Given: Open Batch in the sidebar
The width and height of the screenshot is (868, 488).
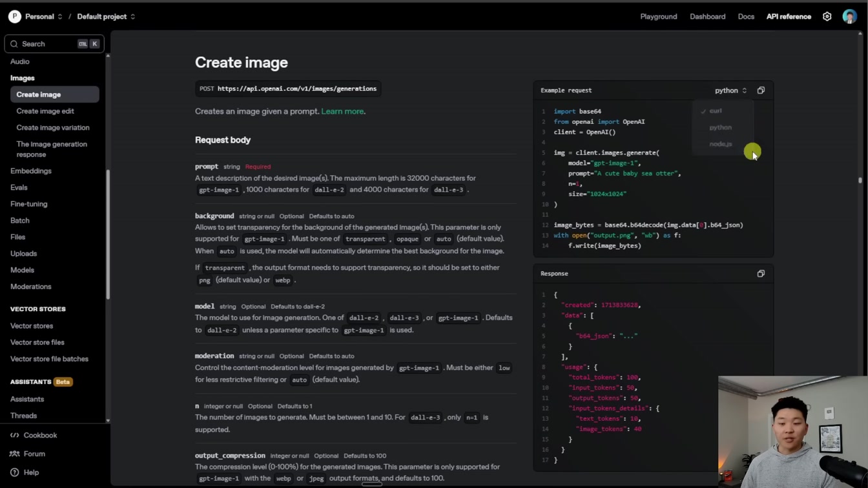Looking at the screenshot, I should coord(20,221).
